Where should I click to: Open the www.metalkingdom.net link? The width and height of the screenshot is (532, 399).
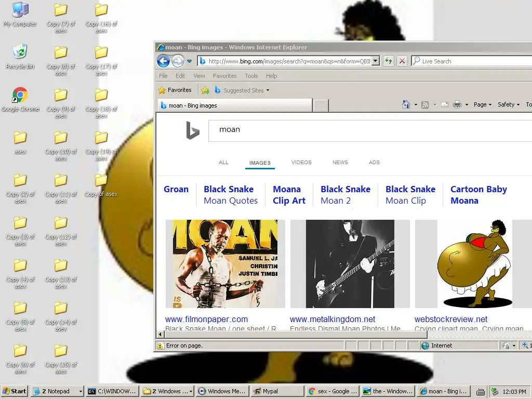click(x=332, y=320)
